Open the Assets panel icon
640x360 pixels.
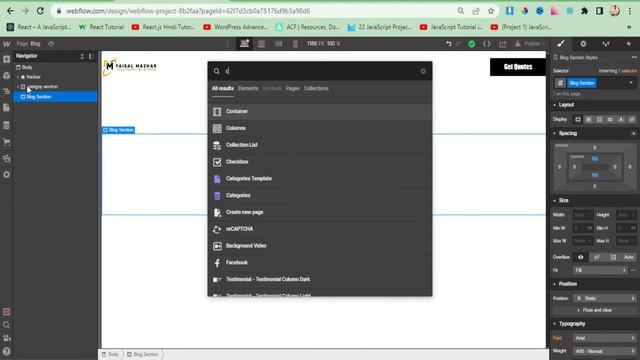click(7, 158)
